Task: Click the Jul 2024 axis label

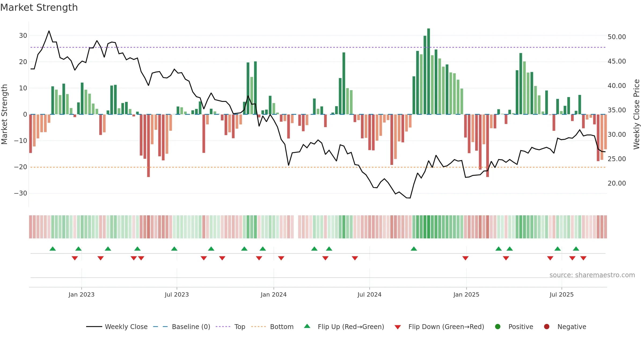Action: coord(369,294)
